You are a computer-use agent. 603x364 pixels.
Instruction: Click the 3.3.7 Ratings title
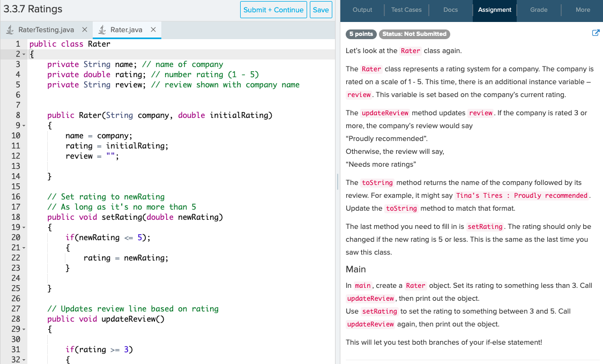pos(33,9)
